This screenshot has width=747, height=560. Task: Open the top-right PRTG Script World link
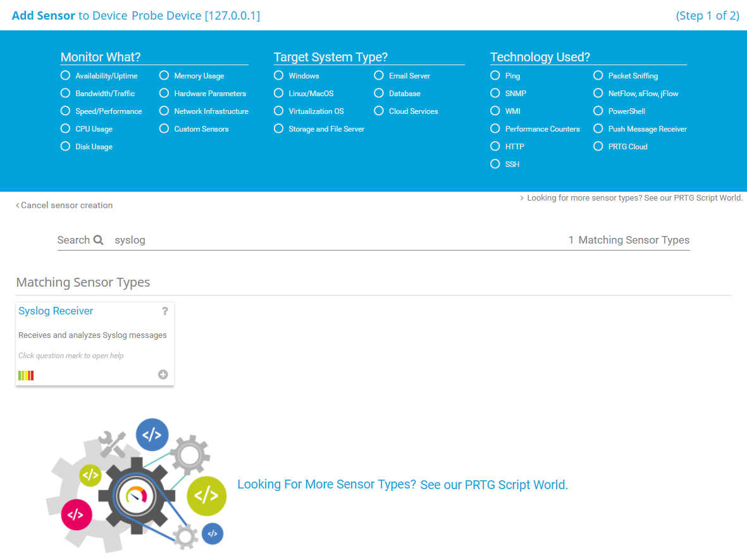coord(633,197)
